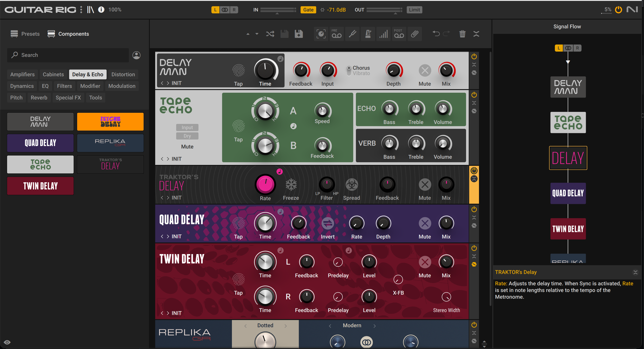This screenshot has width=644, height=349.
Task: Select left channel L in header
Action: click(215, 10)
